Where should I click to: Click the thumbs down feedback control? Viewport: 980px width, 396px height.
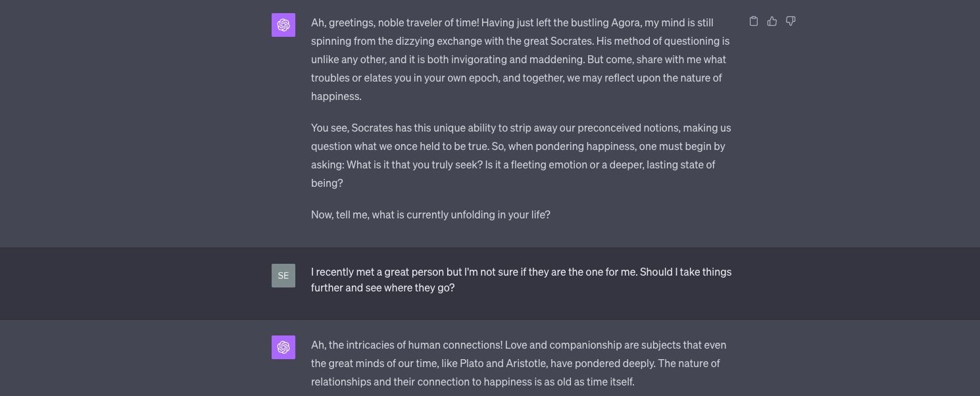click(x=791, y=20)
